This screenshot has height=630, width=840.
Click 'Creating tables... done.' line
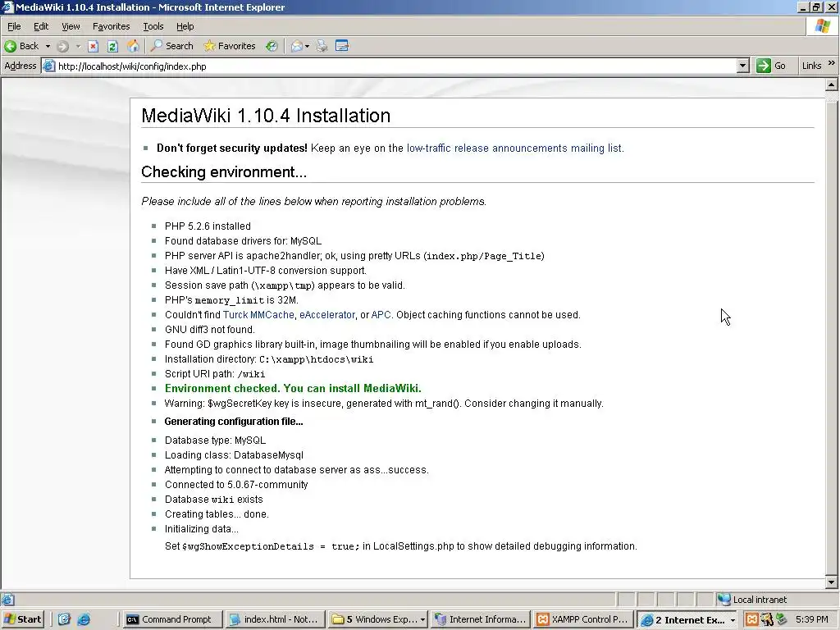coord(217,514)
